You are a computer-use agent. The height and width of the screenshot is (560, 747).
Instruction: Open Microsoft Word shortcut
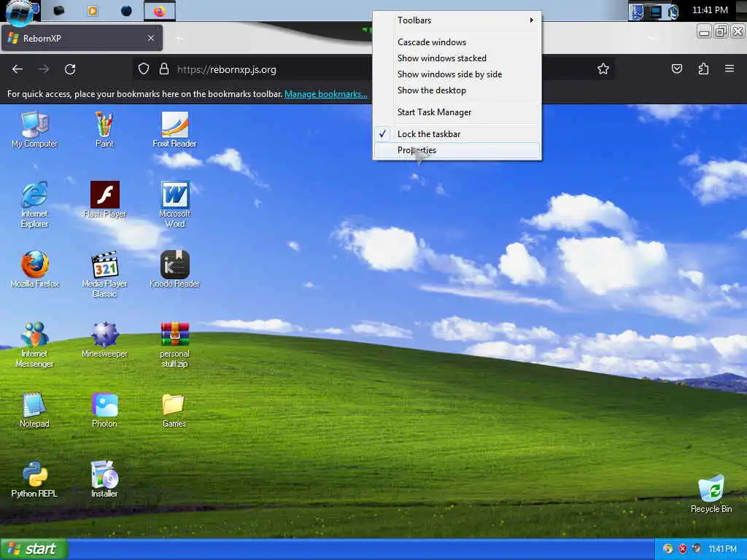click(x=174, y=204)
